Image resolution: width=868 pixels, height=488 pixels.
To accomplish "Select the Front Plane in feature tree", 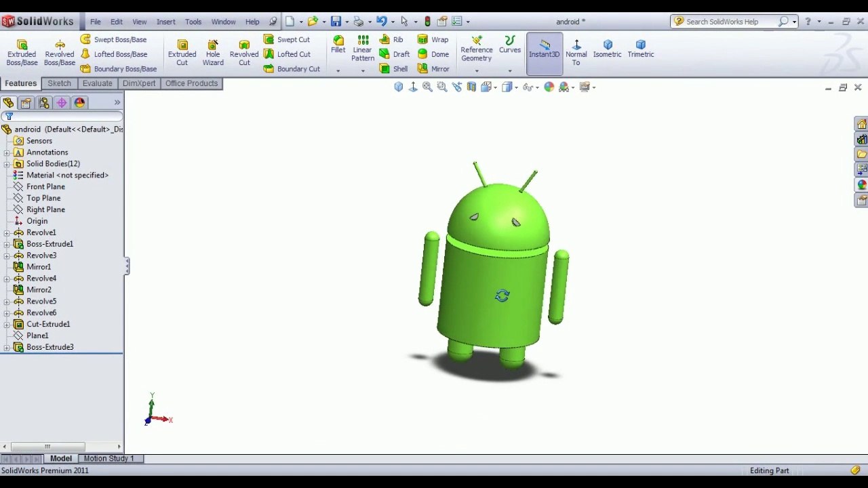I will [45, 187].
